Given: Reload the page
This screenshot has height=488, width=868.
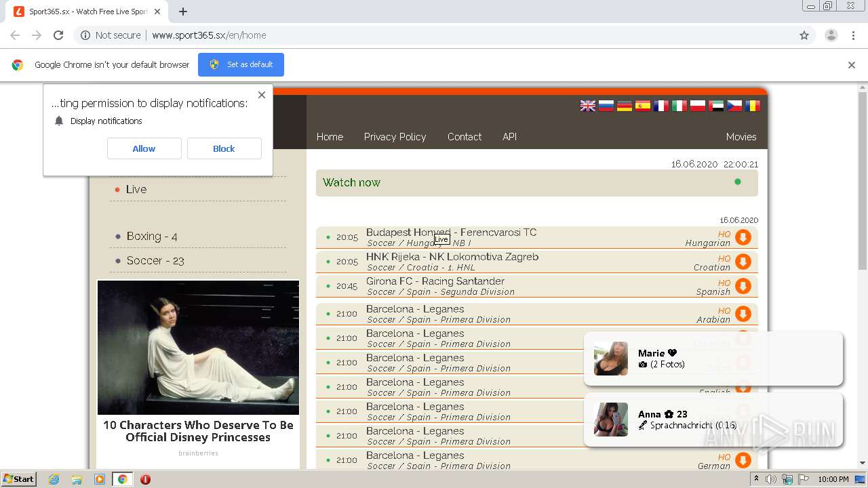Looking at the screenshot, I should coord(58,35).
